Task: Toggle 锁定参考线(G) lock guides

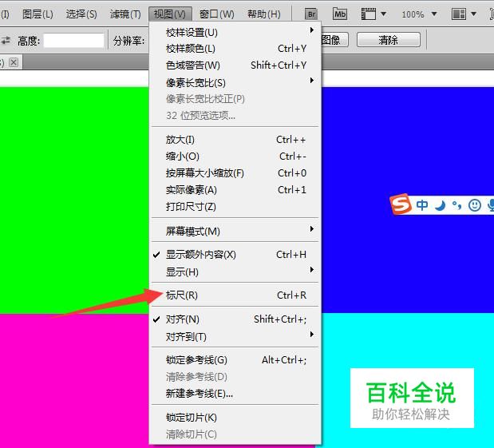Action: (x=235, y=359)
